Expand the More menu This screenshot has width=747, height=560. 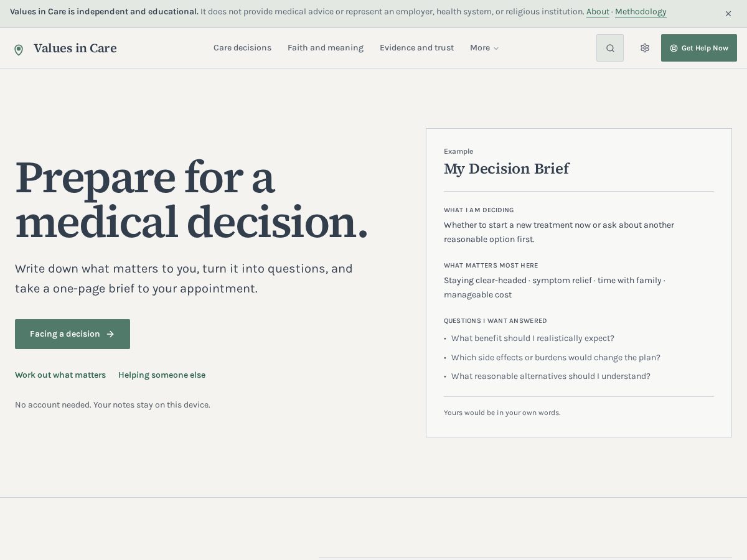pos(484,48)
